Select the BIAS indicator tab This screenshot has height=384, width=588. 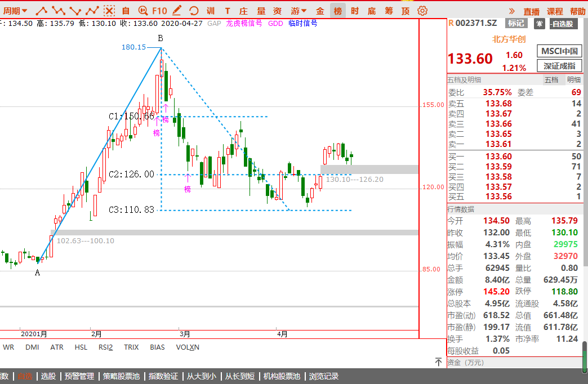pyautogui.click(x=157, y=347)
